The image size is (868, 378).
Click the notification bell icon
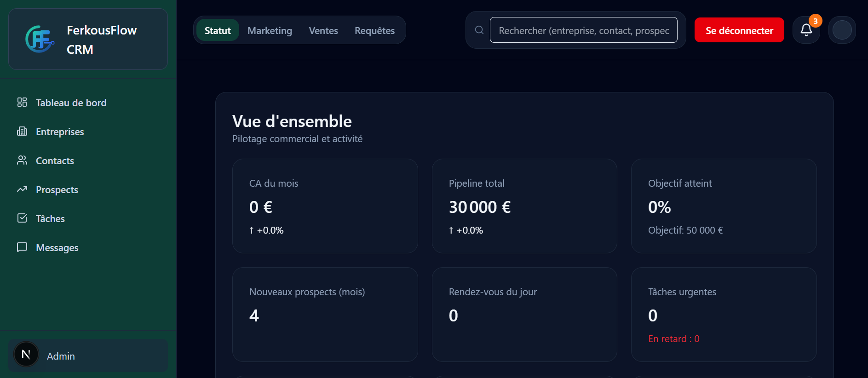[806, 30]
